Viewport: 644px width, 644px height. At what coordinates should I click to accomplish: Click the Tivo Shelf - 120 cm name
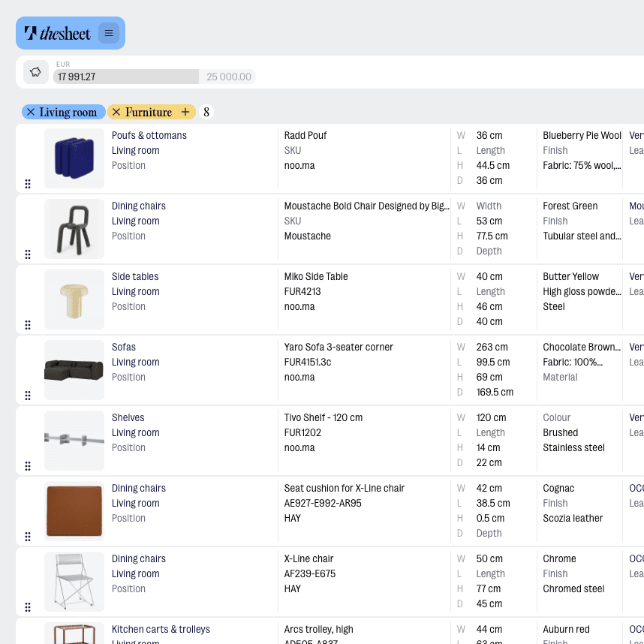(x=324, y=418)
